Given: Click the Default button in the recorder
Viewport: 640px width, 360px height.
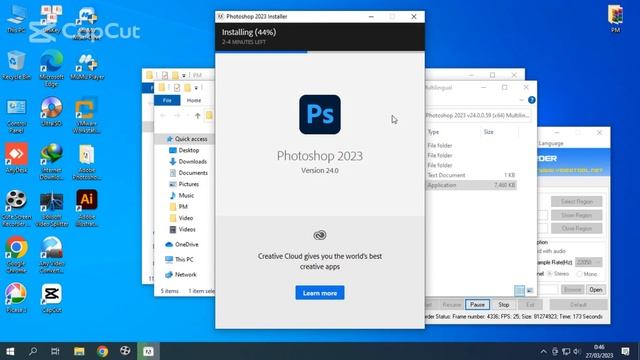Looking at the screenshot, I should tap(578, 304).
